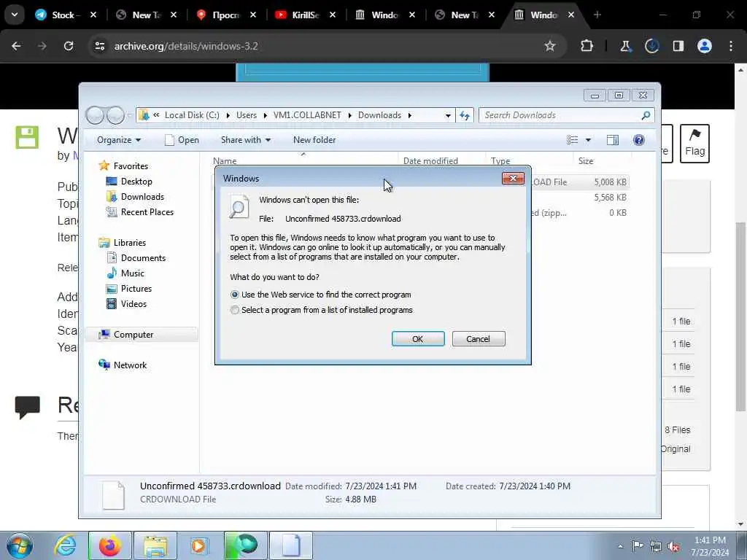747x560 pixels.
Task: Expand the arrow after Downloads in breadcrumb
Action: (410, 115)
